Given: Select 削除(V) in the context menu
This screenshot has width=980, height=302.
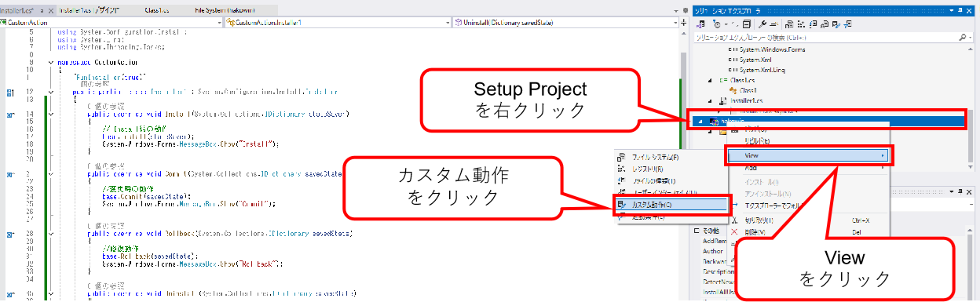Looking at the screenshot, I should point(808,232).
